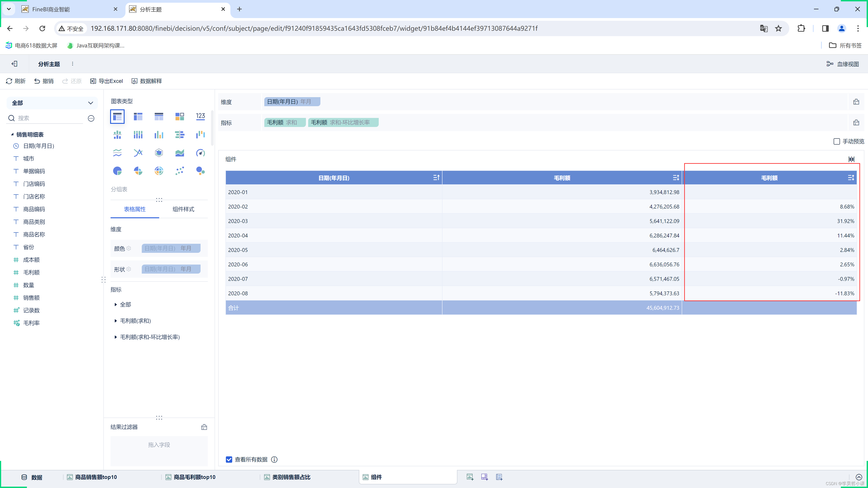Screen dimensions: 868x488
Task: Open shape settings gear for 形状
Action: pyautogui.click(x=129, y=269)
